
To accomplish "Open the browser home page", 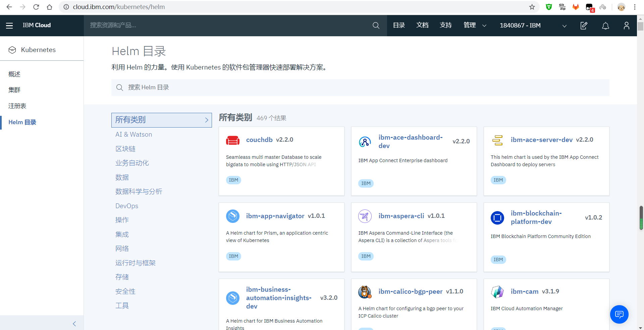I will (50, 7).
